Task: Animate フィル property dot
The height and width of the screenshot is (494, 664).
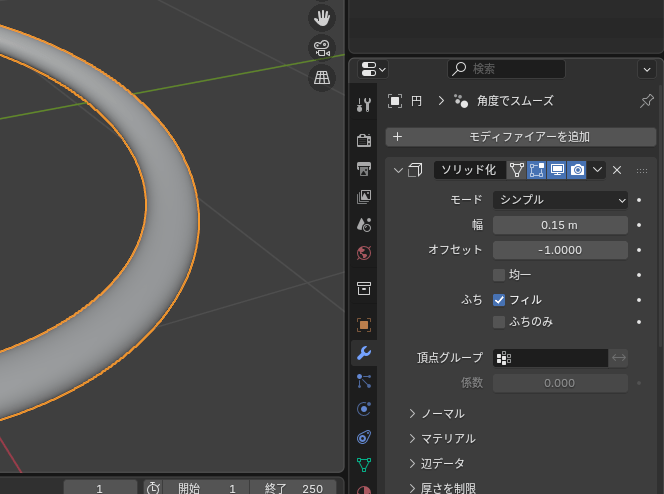Action: click(x=639, y=300)
